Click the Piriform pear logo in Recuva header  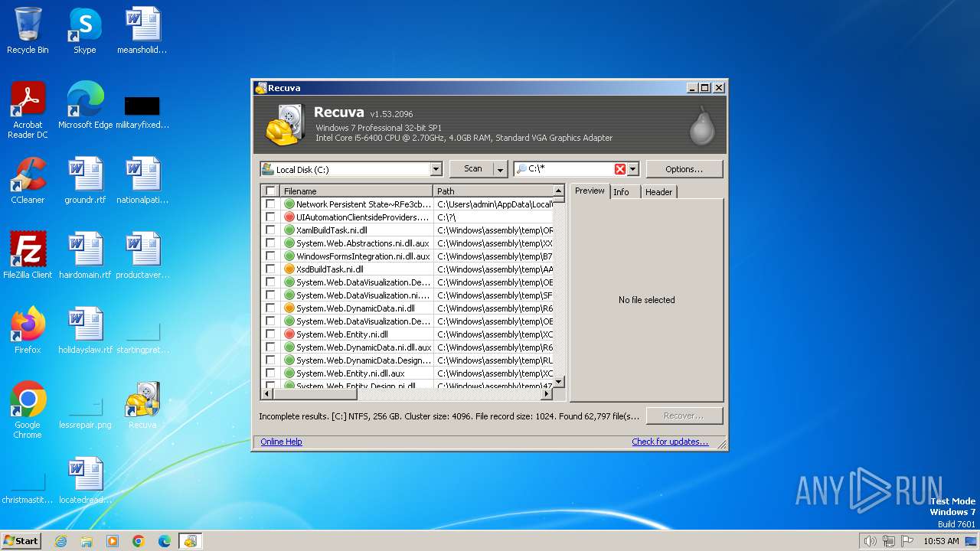coord(701,126)
